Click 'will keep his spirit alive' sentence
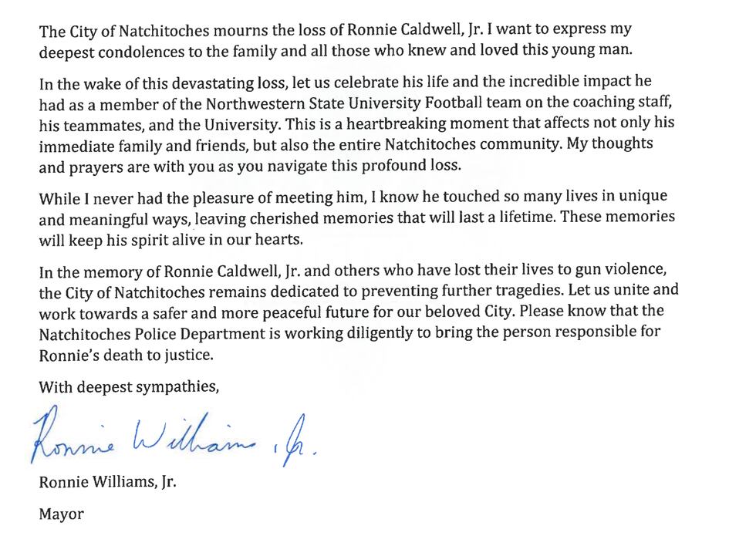The height and width of the screenshot is (536, 756). tap(123, 240)
